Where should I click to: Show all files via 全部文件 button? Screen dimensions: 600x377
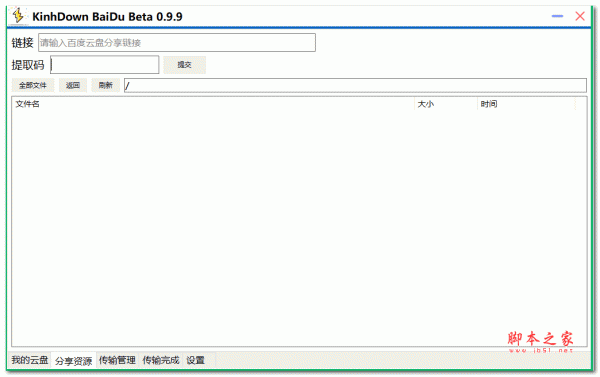point(33,85)
